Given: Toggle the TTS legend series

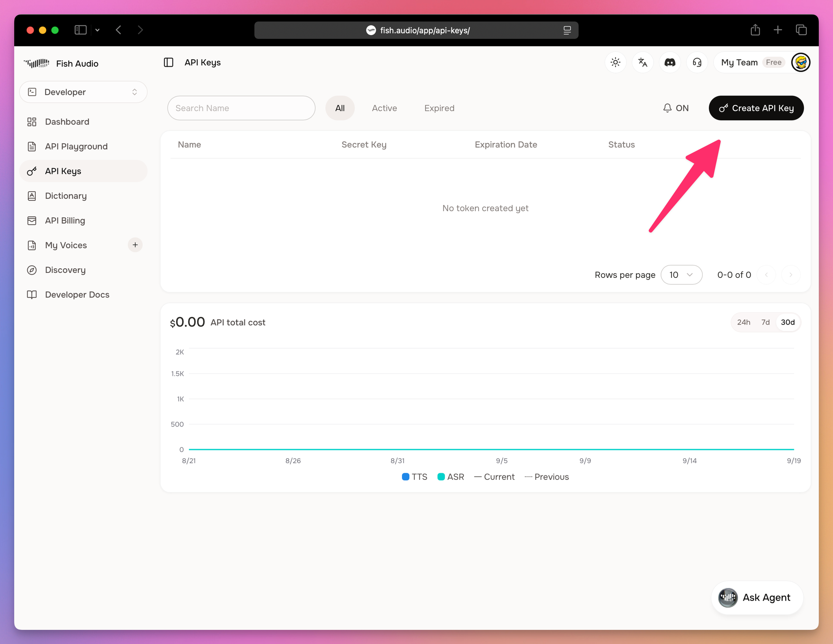Looking at the screenshot, I should pyautogui.click(x=414, y=477).
